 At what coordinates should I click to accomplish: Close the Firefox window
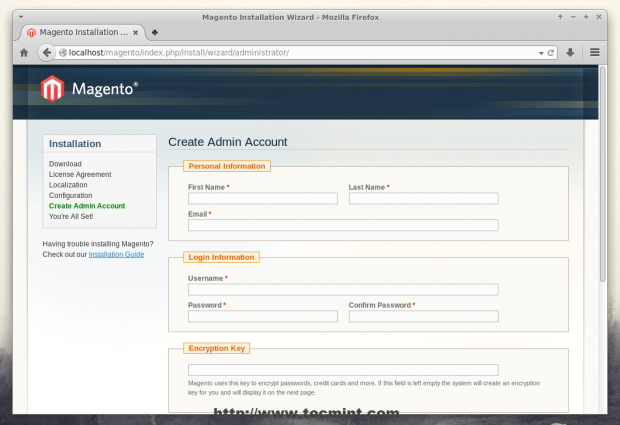599,17
